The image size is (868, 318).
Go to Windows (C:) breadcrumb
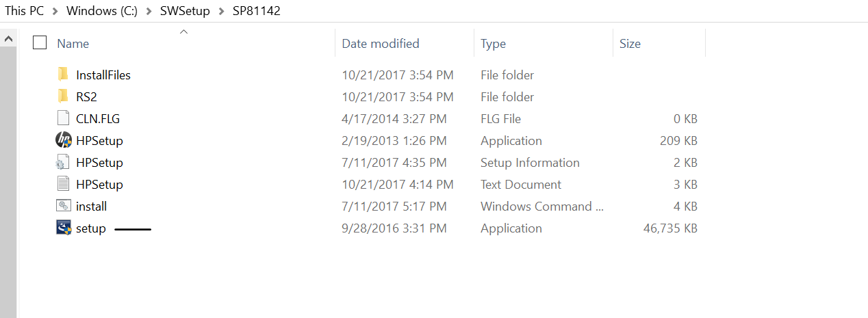click(103, 11)
